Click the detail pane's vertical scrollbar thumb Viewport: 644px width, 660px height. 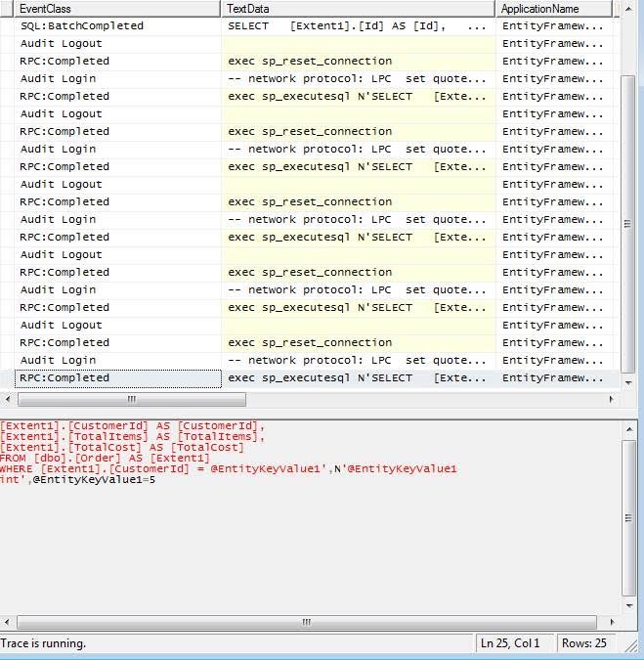click(x=629, y=518)
